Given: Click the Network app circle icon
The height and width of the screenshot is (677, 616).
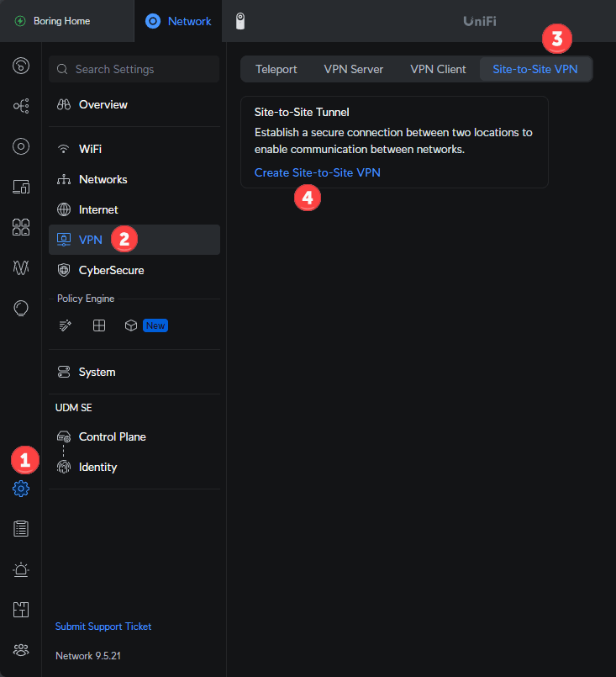Looking at the screenshot, I should pyautogui.click(x=153, y=21).
